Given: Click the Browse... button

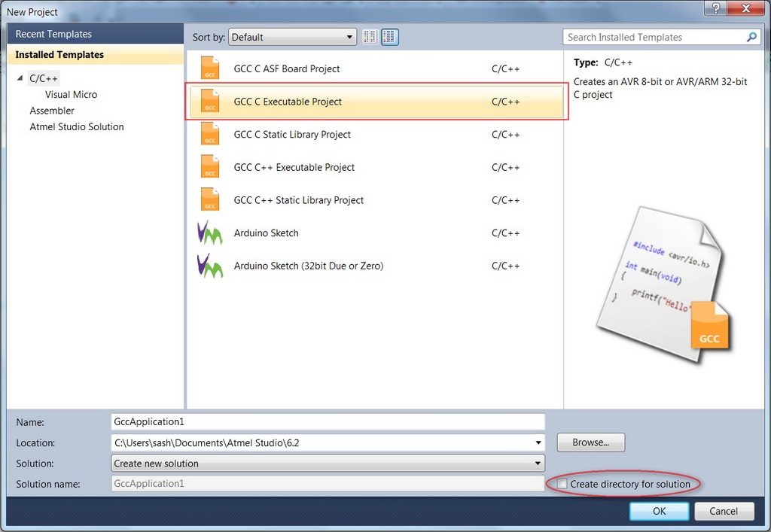Looking at the screenshot, I should pyautogui.click(x=590, y=442).
